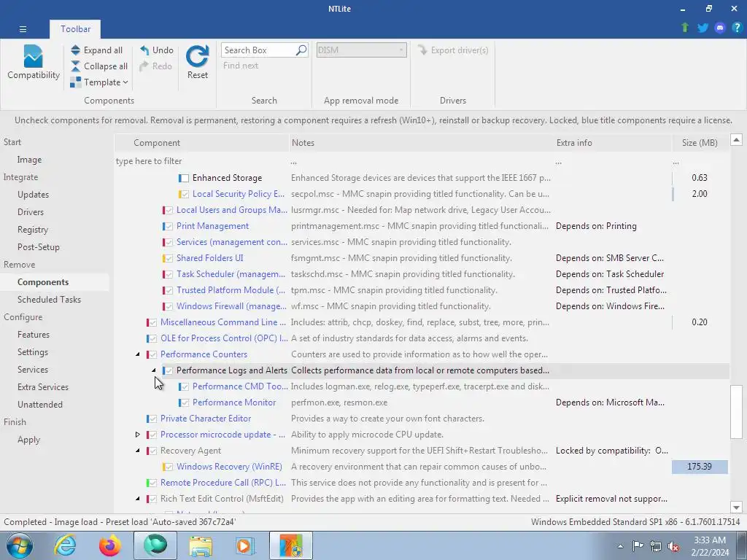Screen dimensions: 747x560
Task: Uncheck Performance Monitor checkbox
Action: pos(185,402)
